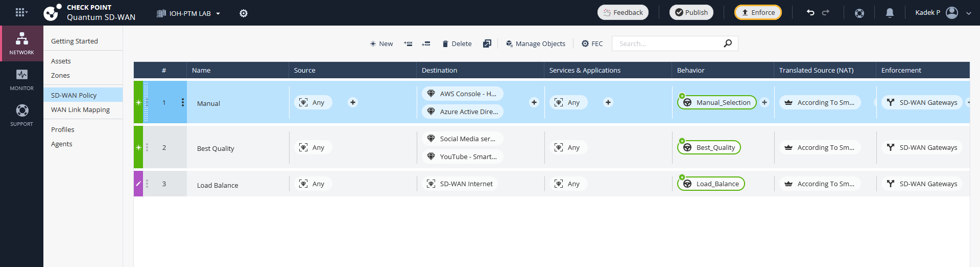Open WAN Link Mapping page
Viewport: 980px width, 267px height.
click(x=80, y=109)
